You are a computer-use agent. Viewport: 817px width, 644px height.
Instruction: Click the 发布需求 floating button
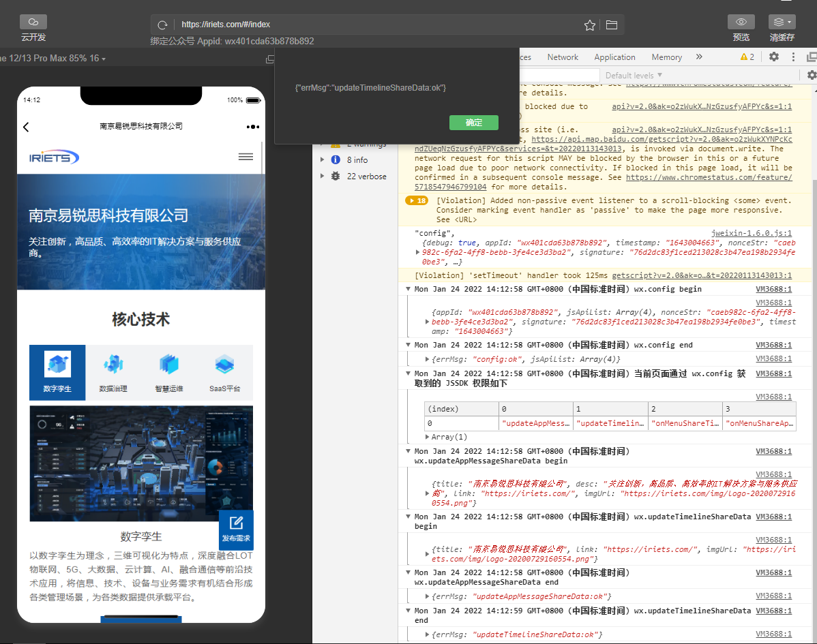point(236,530)
